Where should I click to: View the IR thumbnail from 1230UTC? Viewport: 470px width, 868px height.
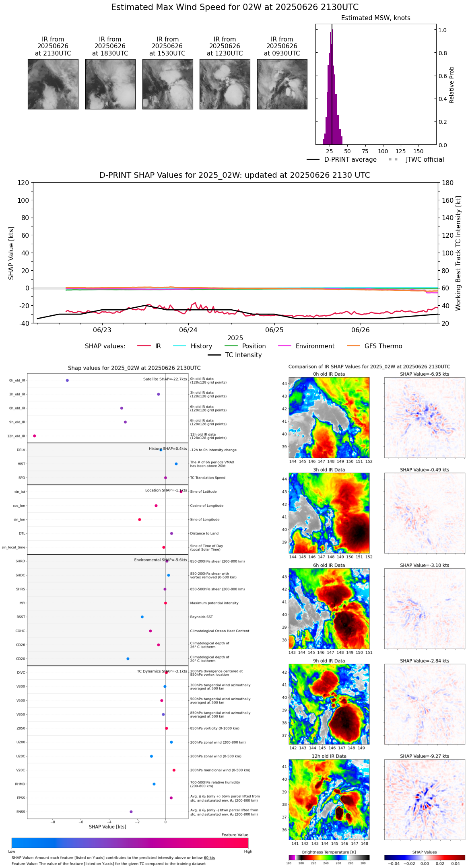(x=225, y=84)
